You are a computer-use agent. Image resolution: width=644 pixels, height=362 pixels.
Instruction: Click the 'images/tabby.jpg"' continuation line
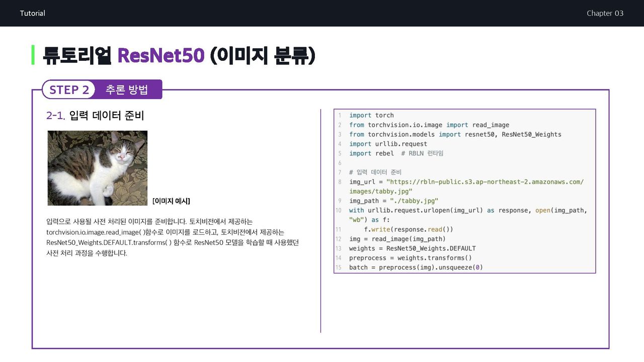pyautogui.click(x=381, y=192)
